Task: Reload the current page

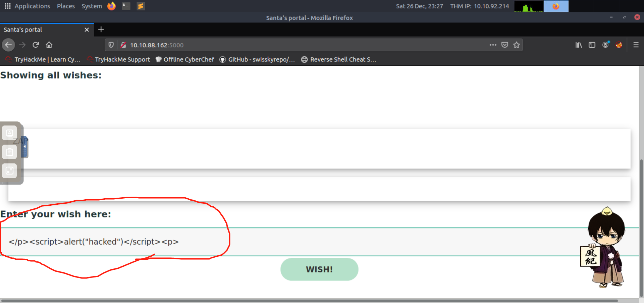Action: [x=36, y=45]
